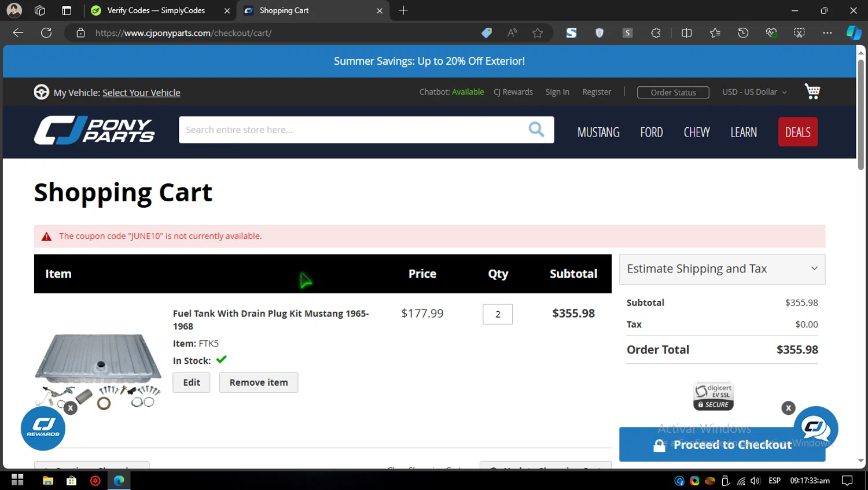
Task: Select the Shopping Cart browser tab
Action: point(312,10)
